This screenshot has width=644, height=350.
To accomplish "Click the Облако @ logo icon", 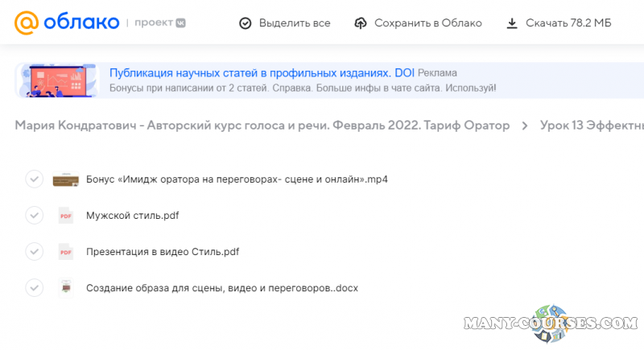I will (27, 23).
